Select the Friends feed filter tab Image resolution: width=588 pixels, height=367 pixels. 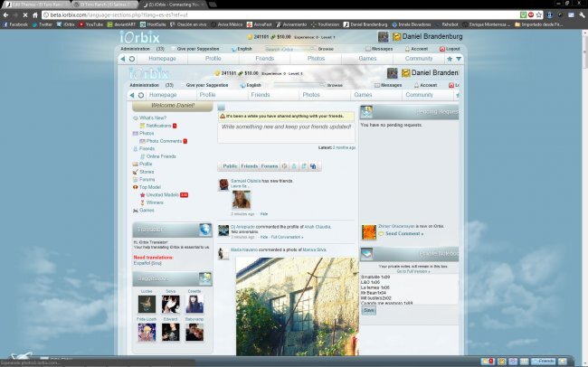(x=250, y=166)
